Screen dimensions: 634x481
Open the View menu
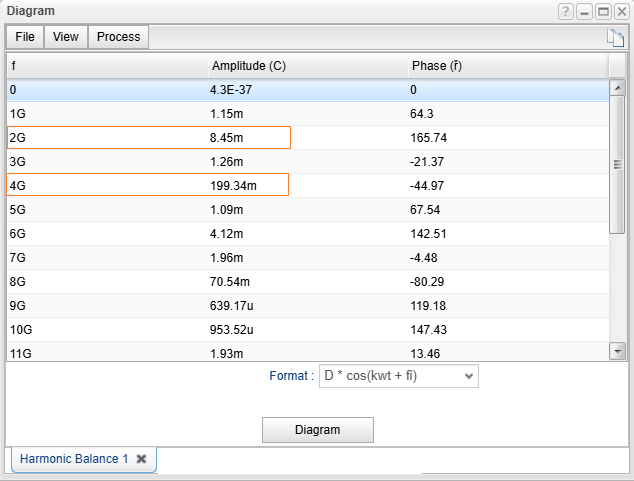(66, 37)
